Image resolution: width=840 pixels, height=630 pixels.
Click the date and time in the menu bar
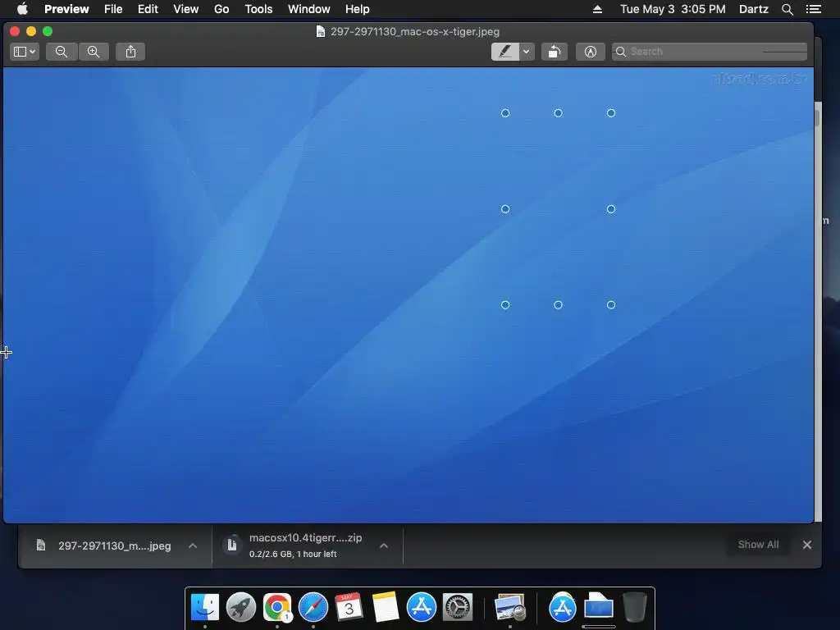point(673,9)
